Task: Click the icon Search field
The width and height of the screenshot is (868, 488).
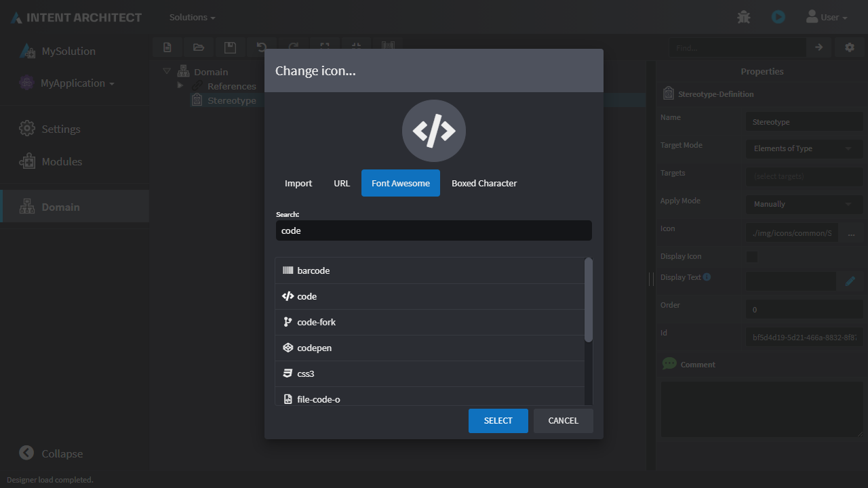Action: coord(434,230)
